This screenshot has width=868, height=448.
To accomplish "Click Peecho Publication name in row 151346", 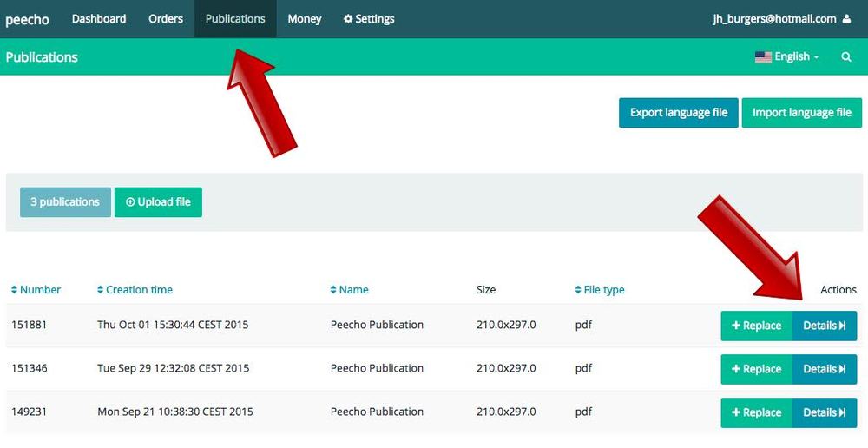I will pyautogui.click(x=377, y=368).
